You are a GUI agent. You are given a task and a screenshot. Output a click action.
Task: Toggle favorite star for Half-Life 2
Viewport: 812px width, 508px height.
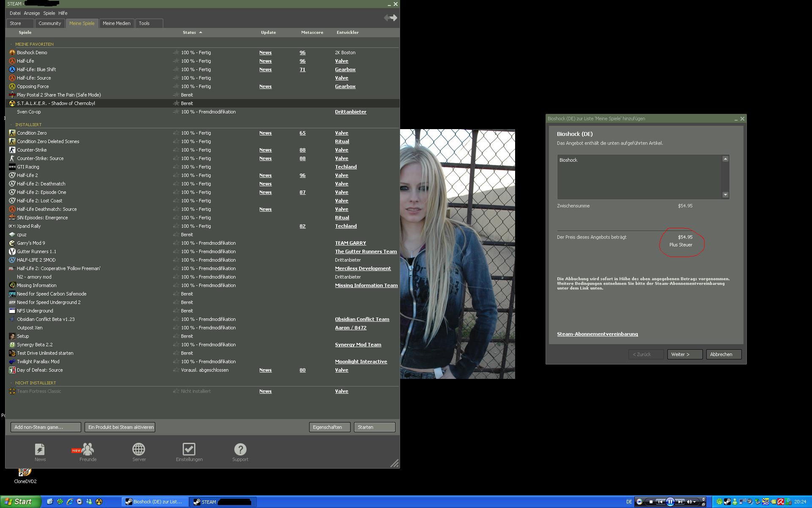tap(176, 175)
